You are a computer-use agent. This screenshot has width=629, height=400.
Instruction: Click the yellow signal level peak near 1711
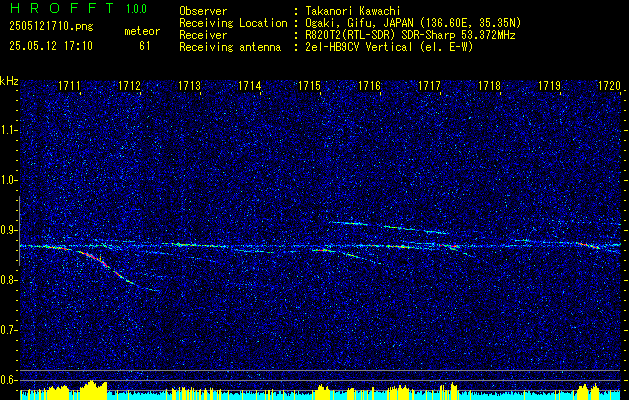click(93, 389)
